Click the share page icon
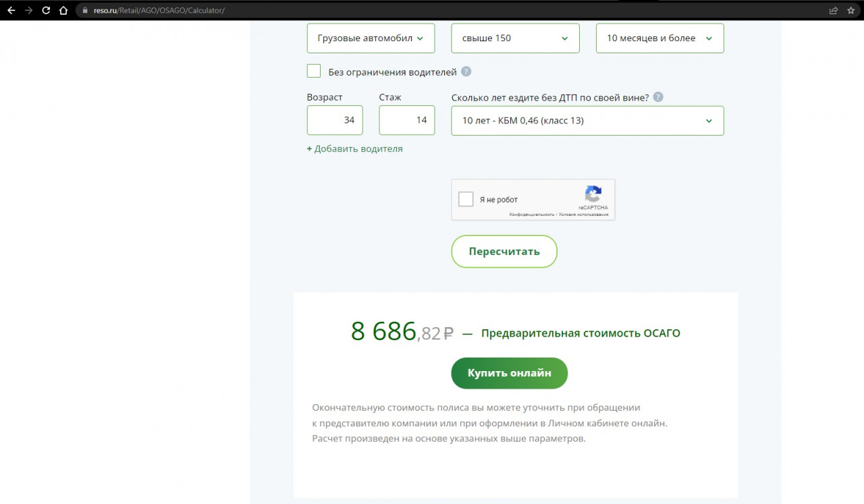The width and height of the screenshot is (864, 504). pyautogui.click(x=834, y=10)
